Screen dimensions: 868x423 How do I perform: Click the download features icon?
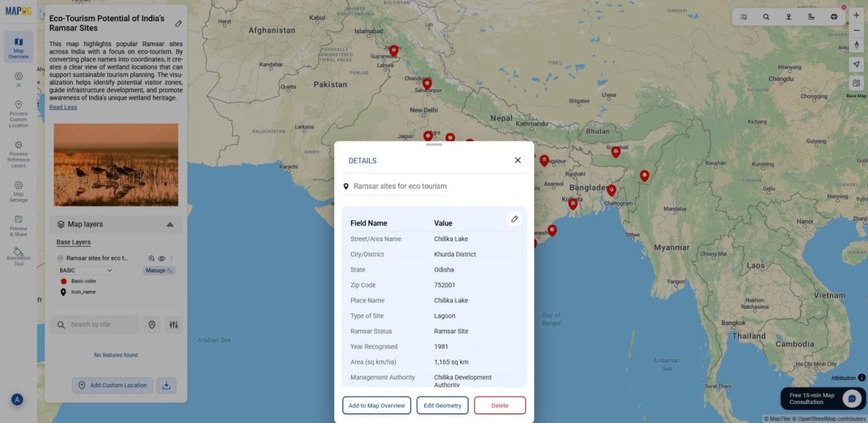(x=166, y=385)
